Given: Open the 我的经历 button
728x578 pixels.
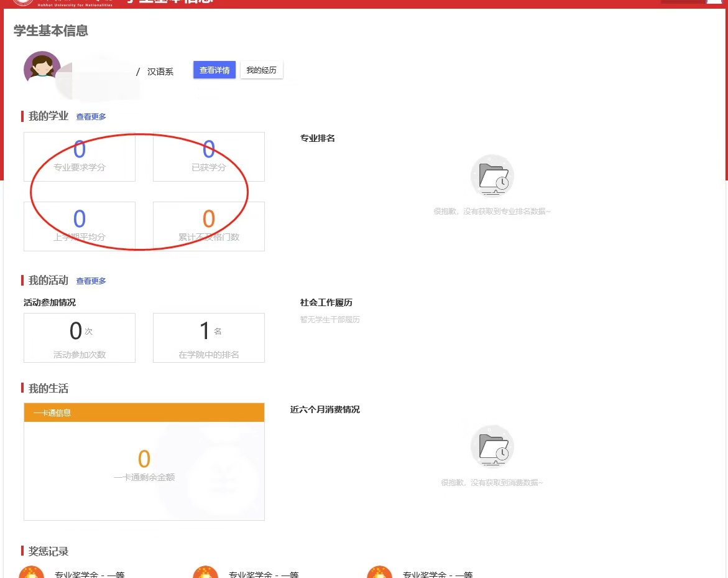Looking at the screenshot, I should 261,70.
